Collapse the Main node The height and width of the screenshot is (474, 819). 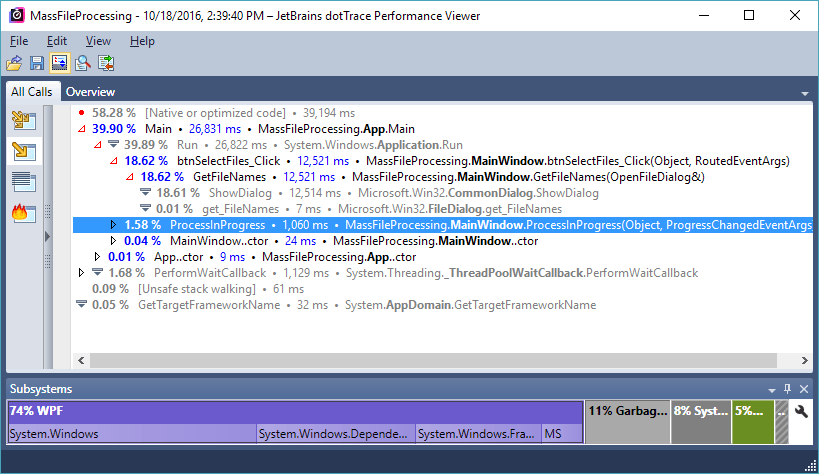coord(81,129)
